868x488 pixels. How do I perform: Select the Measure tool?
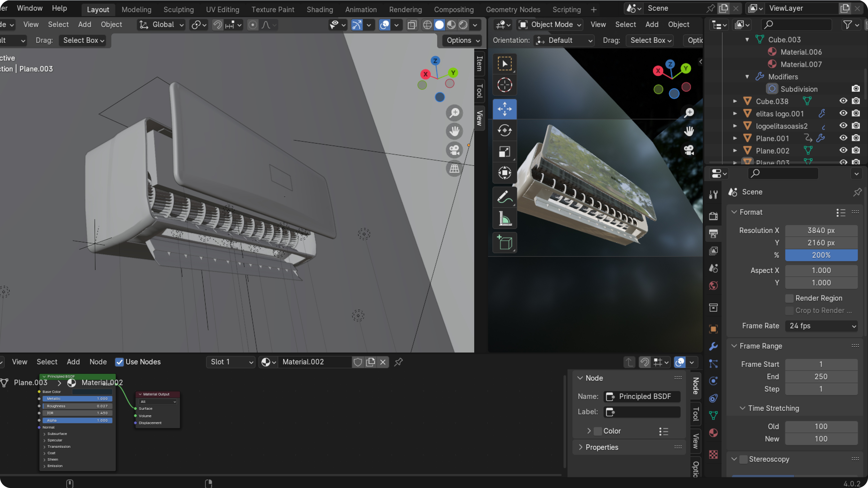504,218
